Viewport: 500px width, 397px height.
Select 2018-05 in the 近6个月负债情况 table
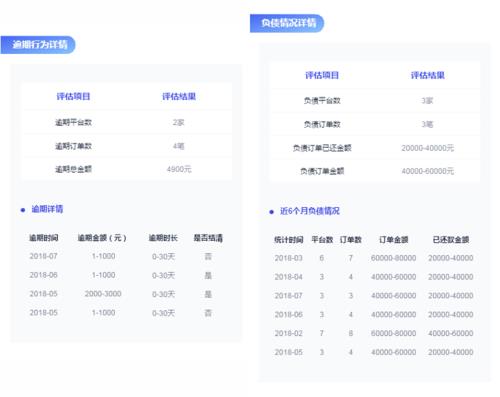coord(289,352)
